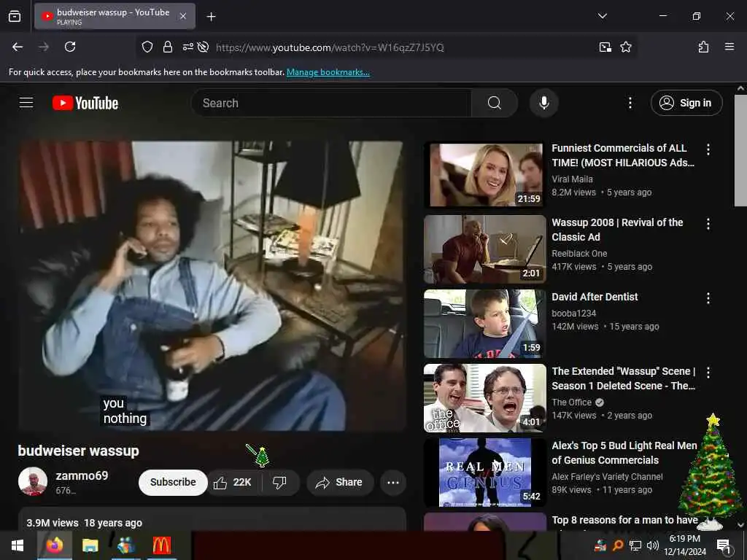View site security padlock info
This screenshot has width=747, height=560.
[167, 47]
